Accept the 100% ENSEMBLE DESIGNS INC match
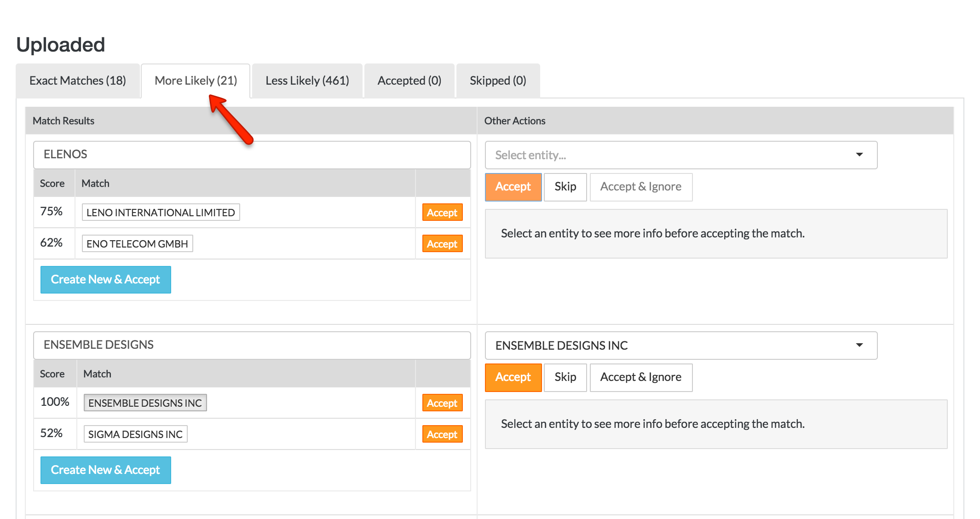 point(442,403)
